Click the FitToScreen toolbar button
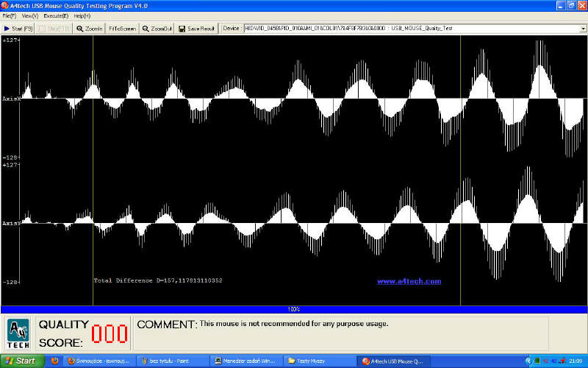 tap(122, 29)
